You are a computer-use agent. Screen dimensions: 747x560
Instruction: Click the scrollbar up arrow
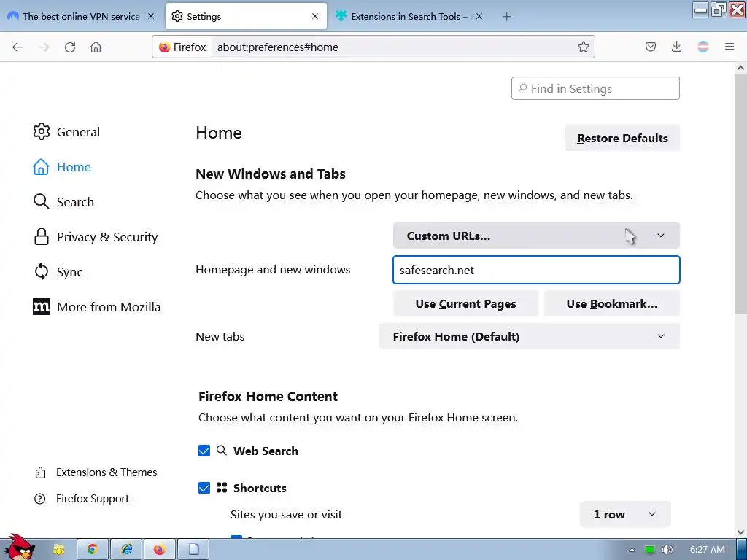point(740,68)
